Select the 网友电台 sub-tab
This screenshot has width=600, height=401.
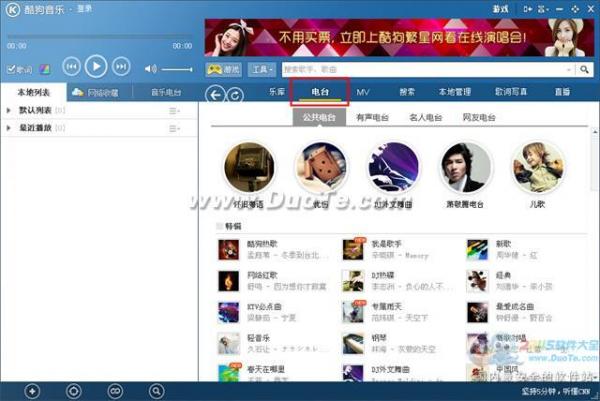479,117
